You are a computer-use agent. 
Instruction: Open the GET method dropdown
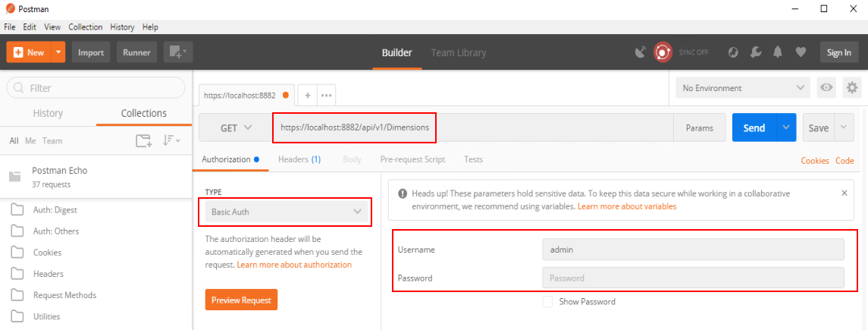(236, 128)
